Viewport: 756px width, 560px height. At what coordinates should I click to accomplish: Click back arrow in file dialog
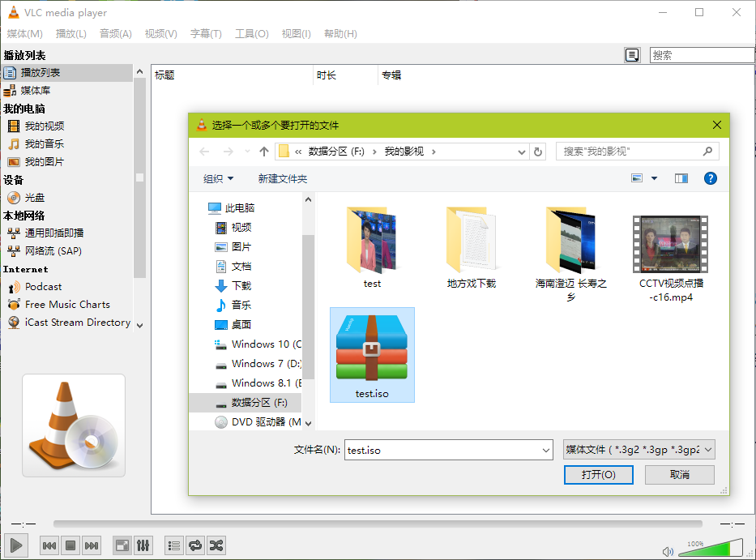tap(204, 152)
